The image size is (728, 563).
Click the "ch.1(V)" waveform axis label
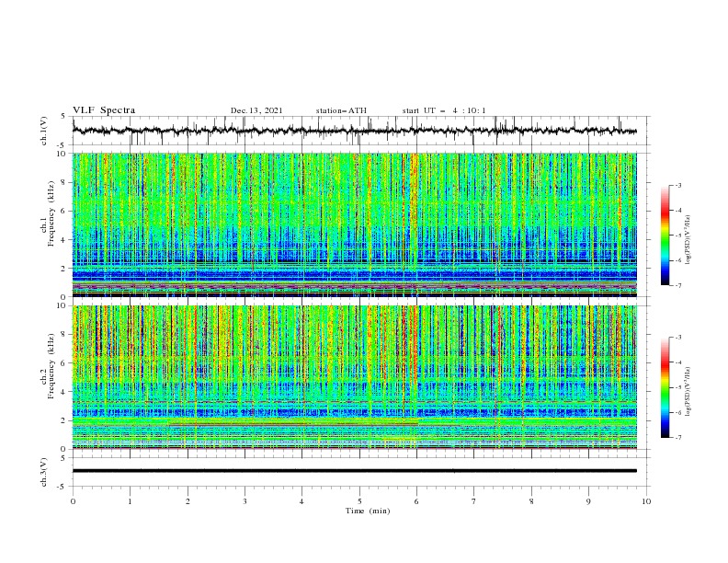coord(44,131)
